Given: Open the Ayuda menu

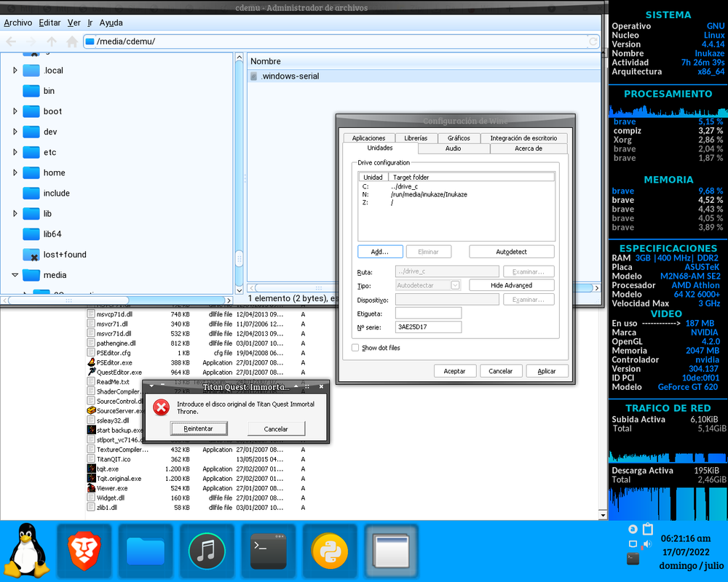Looking at the screenshot, I should [111, 23].
